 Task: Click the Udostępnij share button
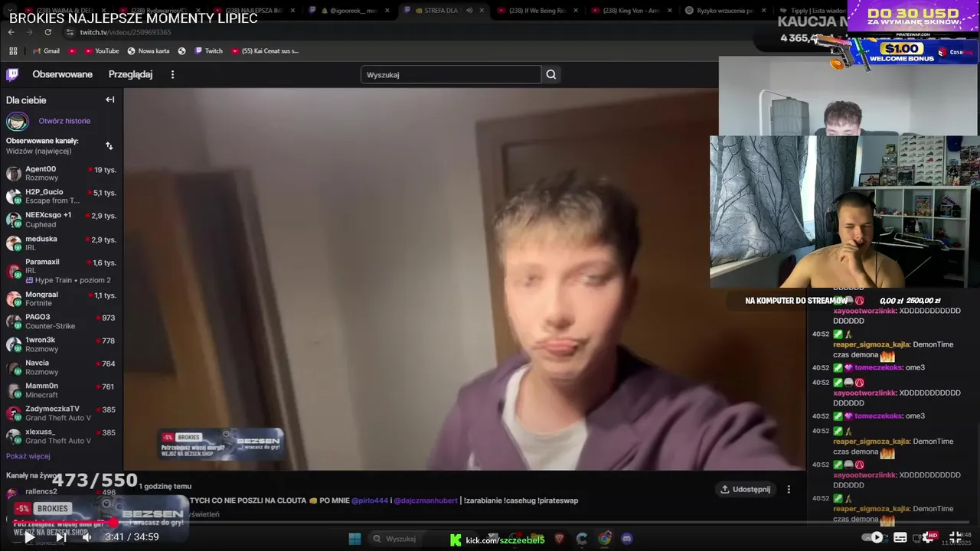(745, 489)
